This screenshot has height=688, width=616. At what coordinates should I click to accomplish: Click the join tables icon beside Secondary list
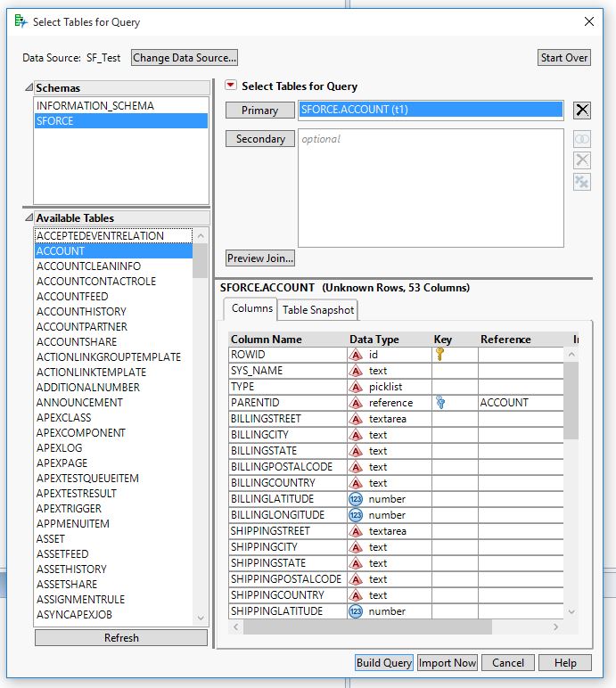[581, 140]
